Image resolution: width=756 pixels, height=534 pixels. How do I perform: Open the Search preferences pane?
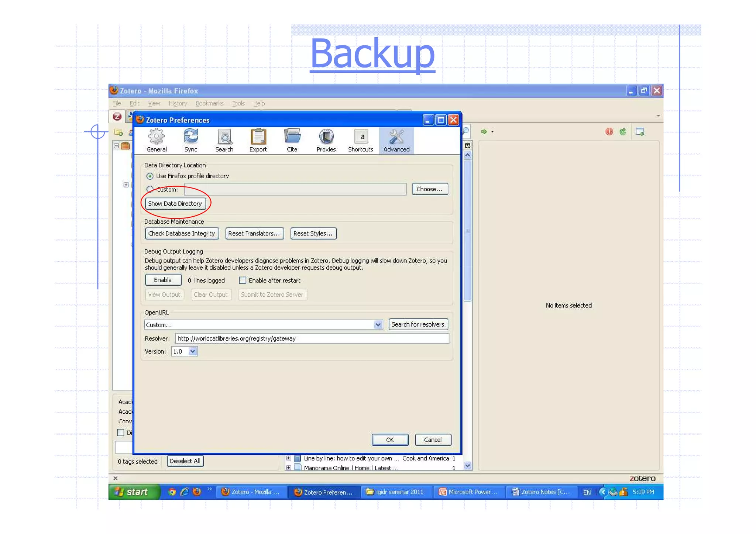coord(224,141)
